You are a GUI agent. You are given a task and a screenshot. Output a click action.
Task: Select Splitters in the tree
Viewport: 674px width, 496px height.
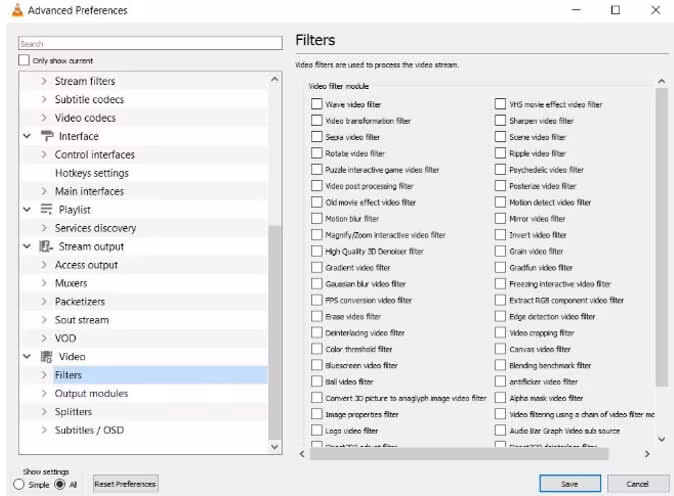(73, 412)
